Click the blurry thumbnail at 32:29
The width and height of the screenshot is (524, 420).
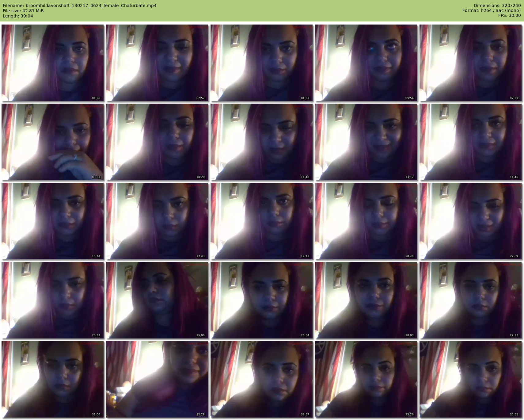tap(157, 379)
